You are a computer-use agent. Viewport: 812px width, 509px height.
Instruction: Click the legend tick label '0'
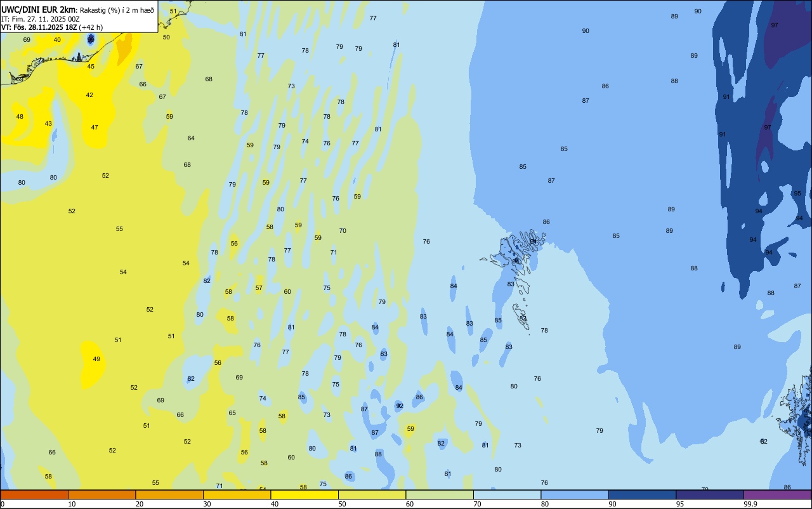(3, 504)
